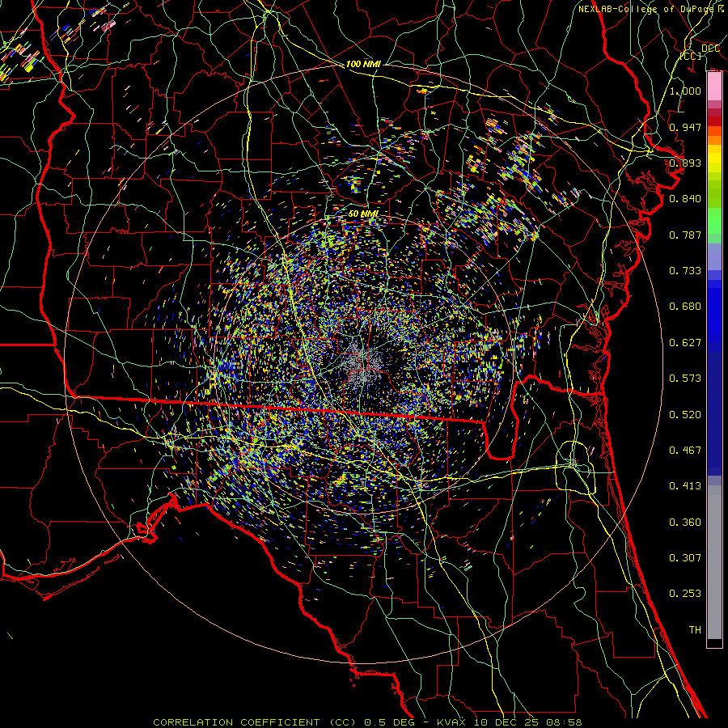The width and height of the screenshot is (728, 728).
Task: Click the 0.840 scale value
Action: pos(685,199)
